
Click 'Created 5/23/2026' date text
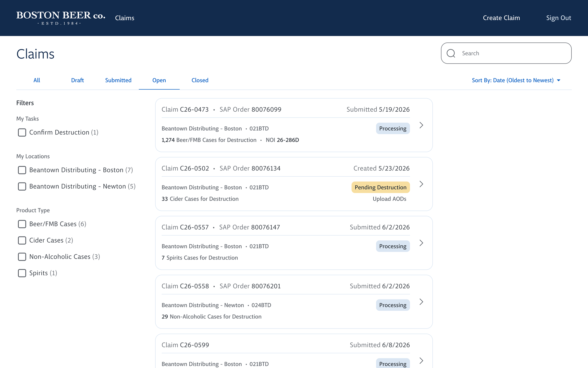pos(381,168)
